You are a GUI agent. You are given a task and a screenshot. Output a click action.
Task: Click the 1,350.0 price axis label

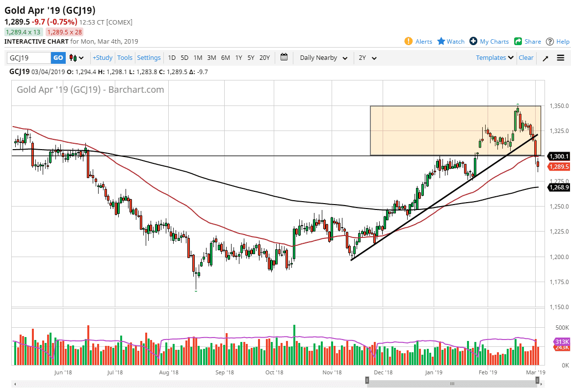559,106
